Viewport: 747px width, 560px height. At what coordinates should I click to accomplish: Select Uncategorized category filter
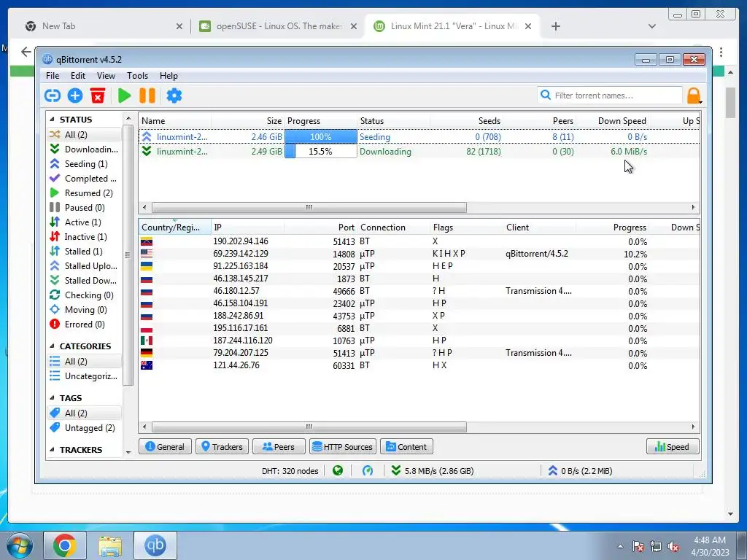click(84, 376)
